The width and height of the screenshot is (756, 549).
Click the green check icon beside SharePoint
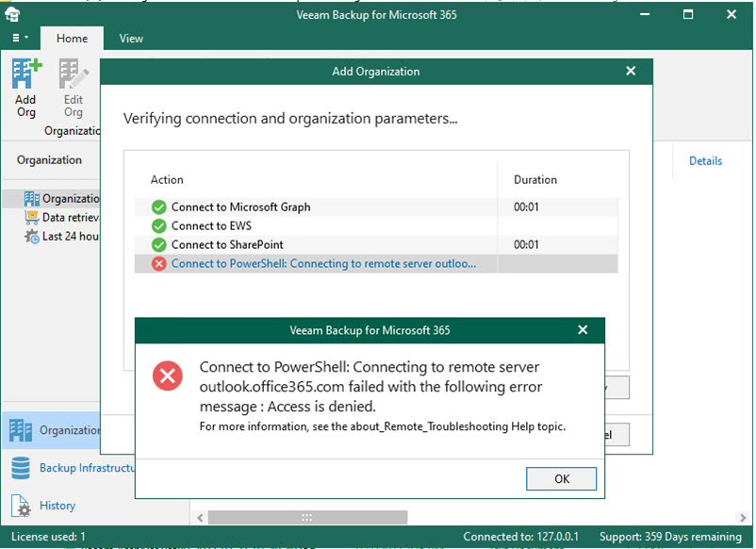click(158, 244)
